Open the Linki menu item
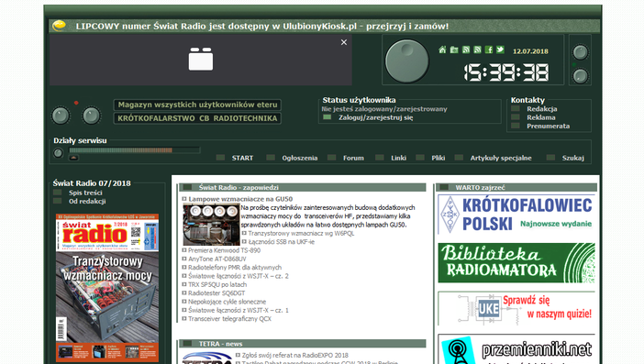 (399, 158)
